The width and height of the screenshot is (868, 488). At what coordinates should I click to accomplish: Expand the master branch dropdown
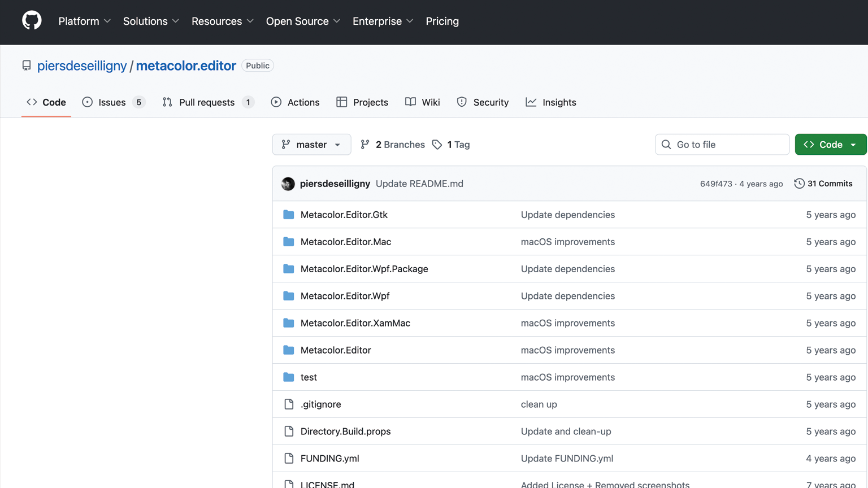click(311, 145)
